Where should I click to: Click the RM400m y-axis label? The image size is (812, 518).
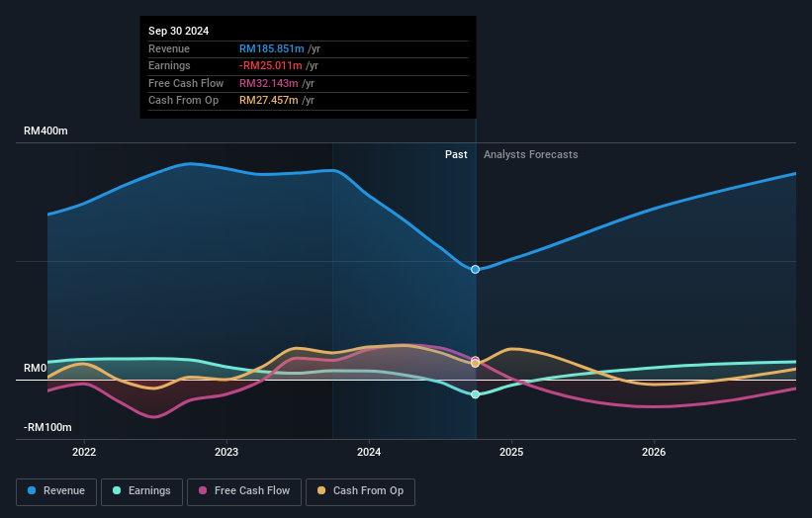(x=45, y=130)
